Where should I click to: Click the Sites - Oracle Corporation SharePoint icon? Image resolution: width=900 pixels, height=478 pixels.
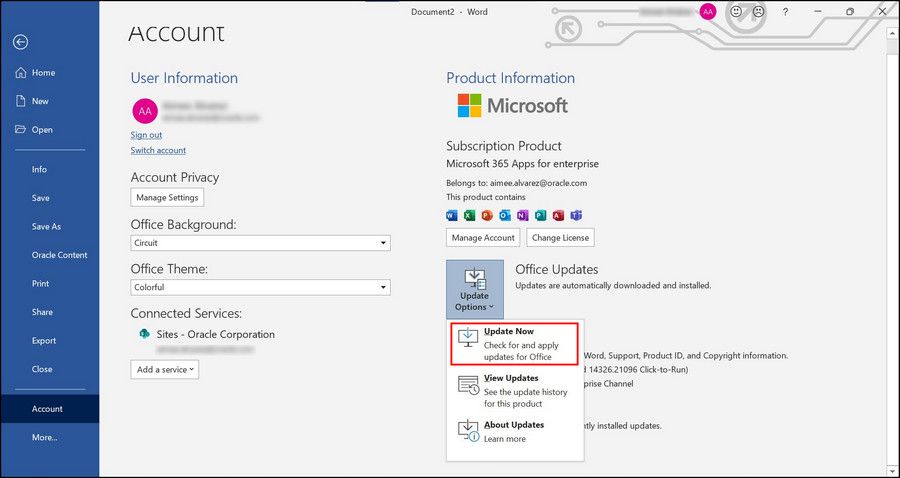coord(145,334)
